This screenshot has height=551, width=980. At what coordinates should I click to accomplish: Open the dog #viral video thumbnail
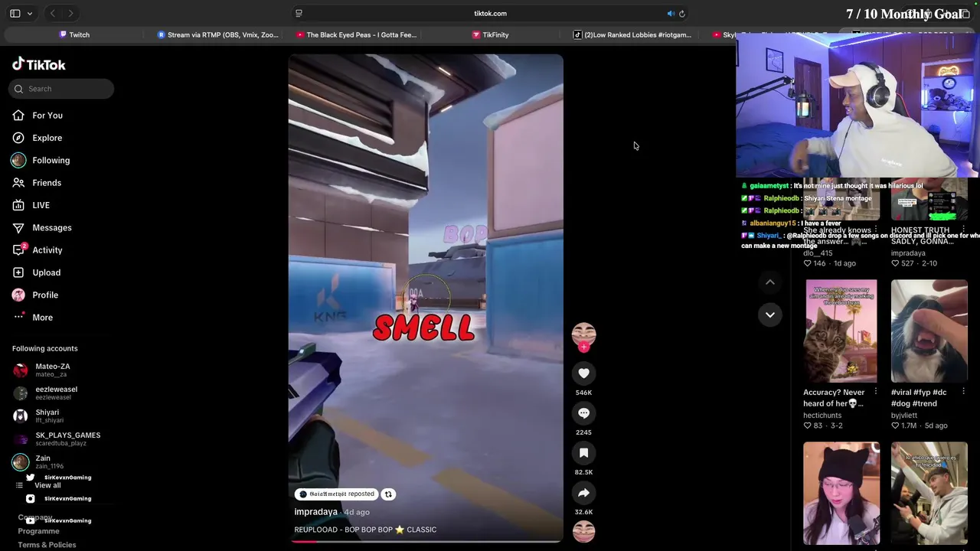point(929,331)
